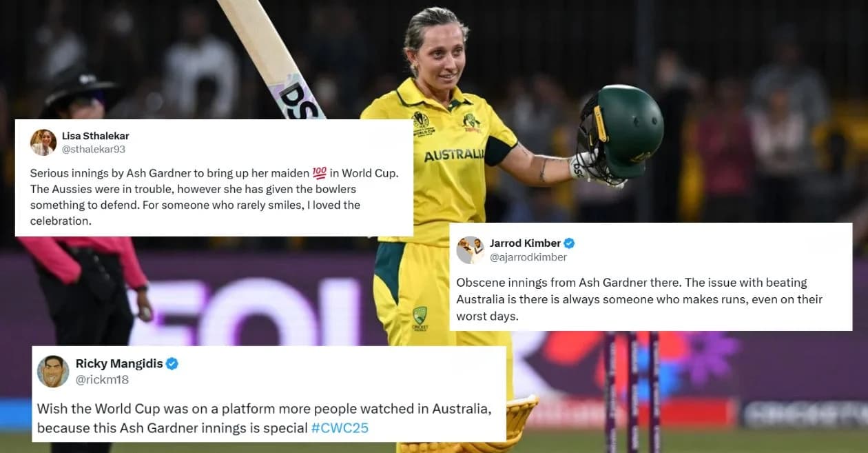Click the raised cricket bat
The image size is (868, 453).
pos(272,59)
